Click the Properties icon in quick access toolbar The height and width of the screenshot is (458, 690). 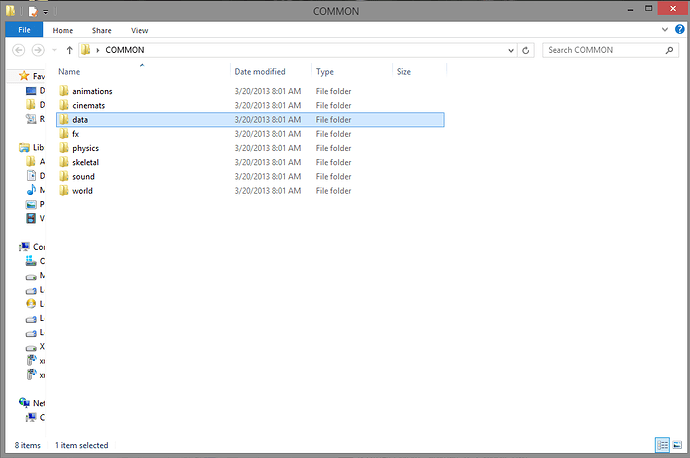pos(34,10)
